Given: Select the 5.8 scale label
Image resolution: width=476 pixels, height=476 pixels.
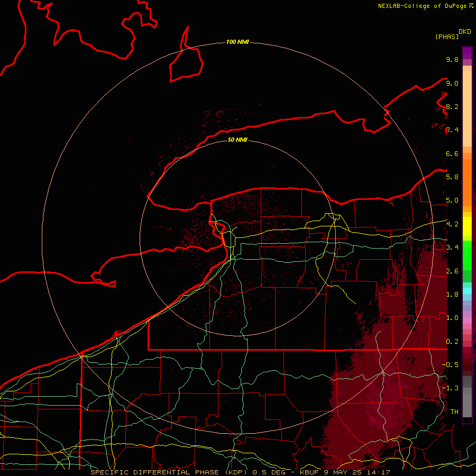Looking at the screenshot, I should [452, 177].
